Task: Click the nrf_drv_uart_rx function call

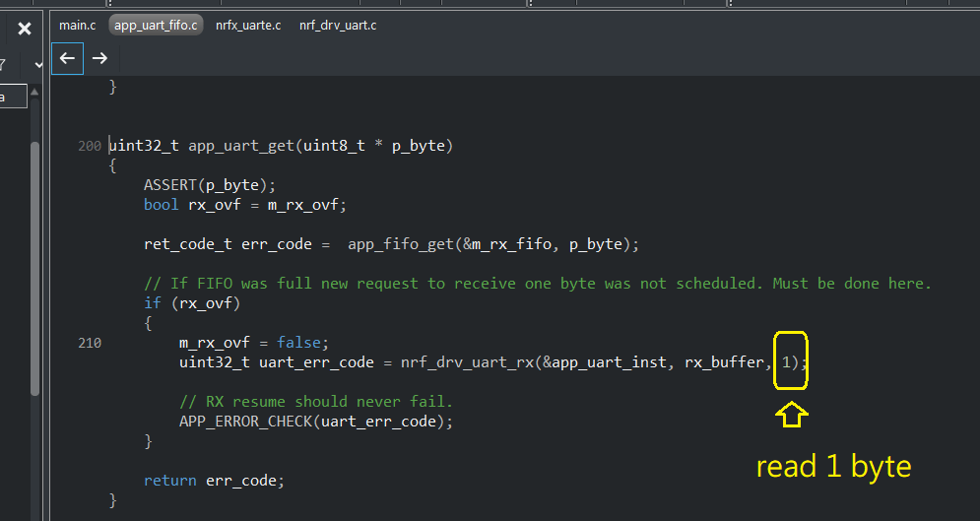Action: coord(470,362)
